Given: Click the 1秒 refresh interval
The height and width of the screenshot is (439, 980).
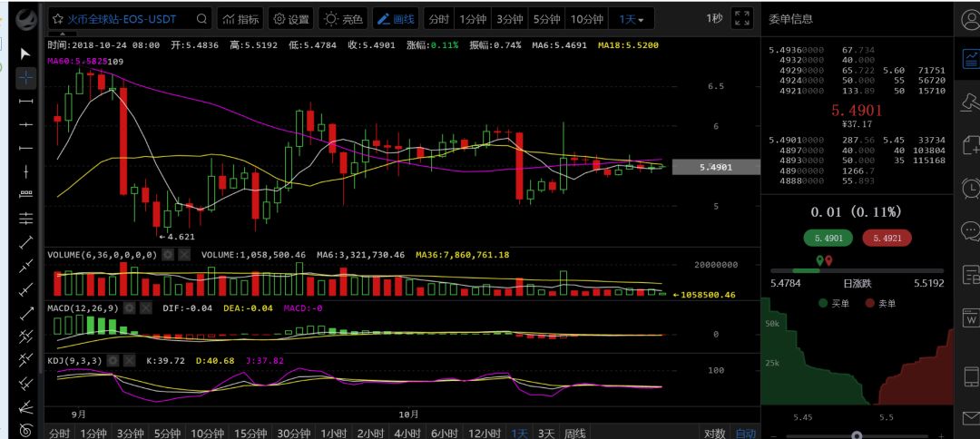Looking at the screenshot, I should click(714, 18).
